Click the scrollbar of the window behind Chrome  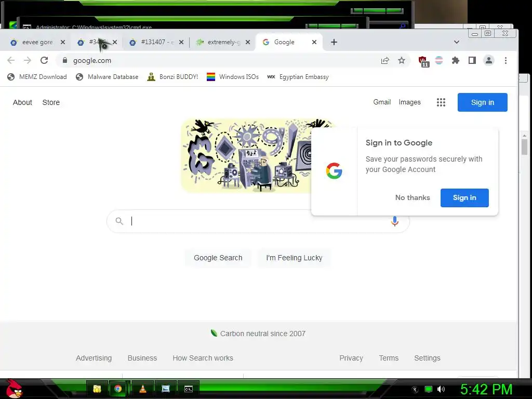525,147
